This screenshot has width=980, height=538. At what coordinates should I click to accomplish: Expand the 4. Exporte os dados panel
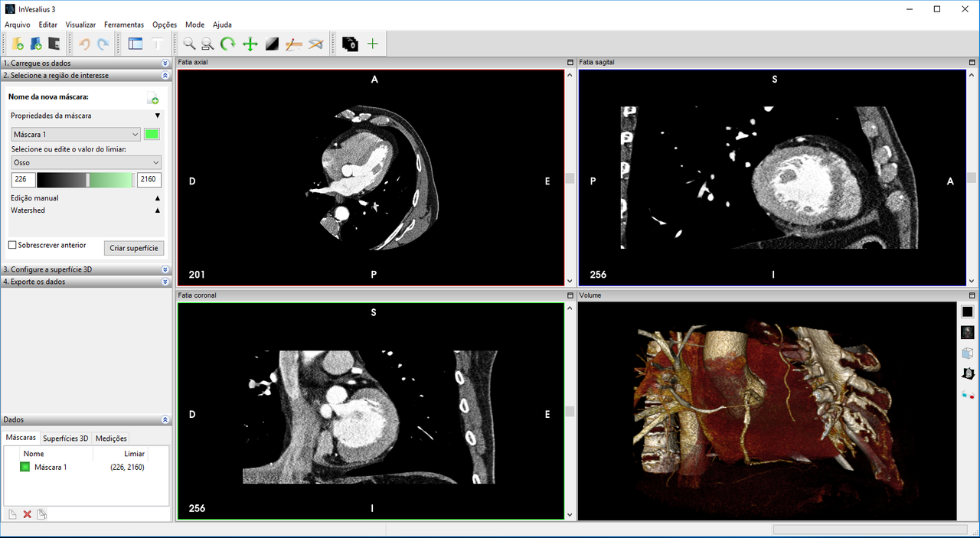click(165, 282)
